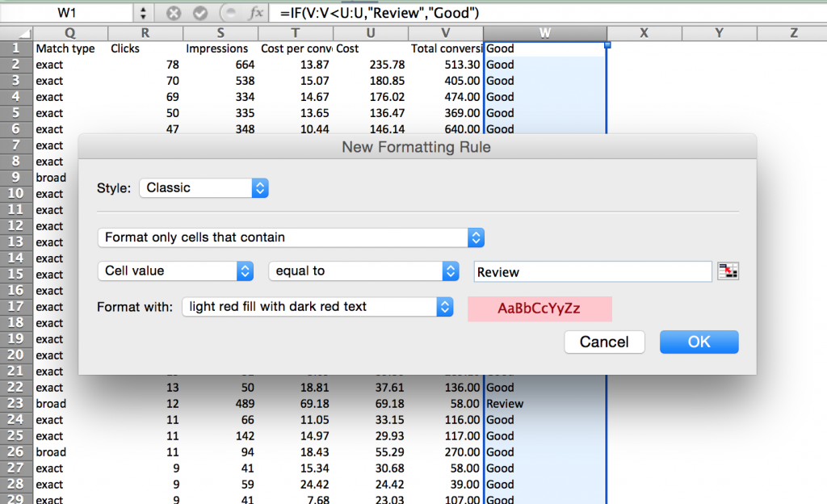
Task: Select column T header
Action: click(296, 33)
